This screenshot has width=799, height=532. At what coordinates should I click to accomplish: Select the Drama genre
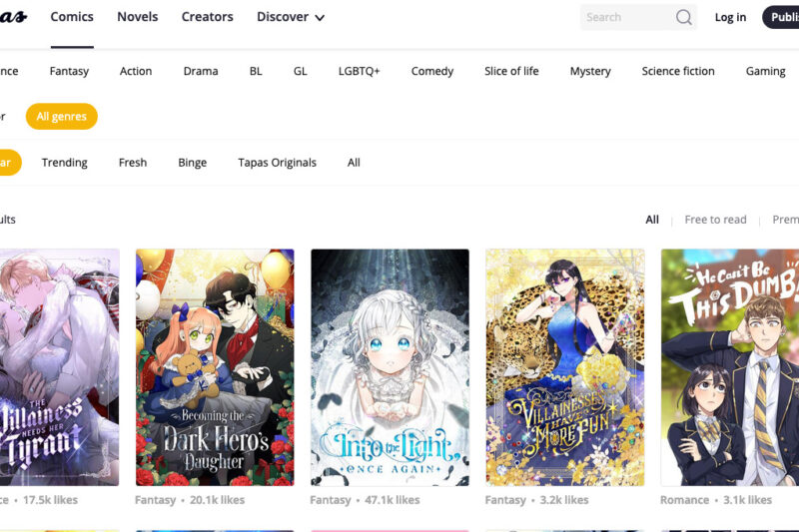tap(201, 71)
